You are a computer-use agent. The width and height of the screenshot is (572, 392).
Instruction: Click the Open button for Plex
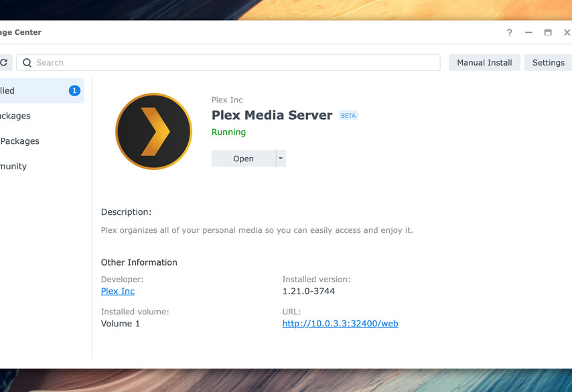pyautogui.click(x=243, y=159)
